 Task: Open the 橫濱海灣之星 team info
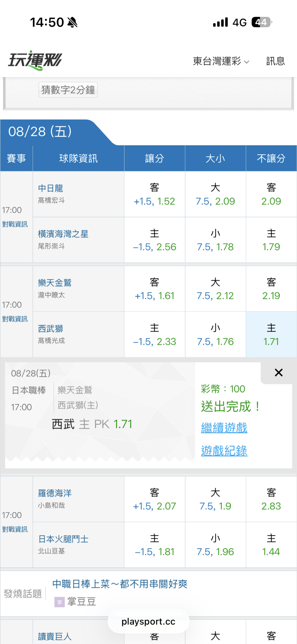coord(63,234)
